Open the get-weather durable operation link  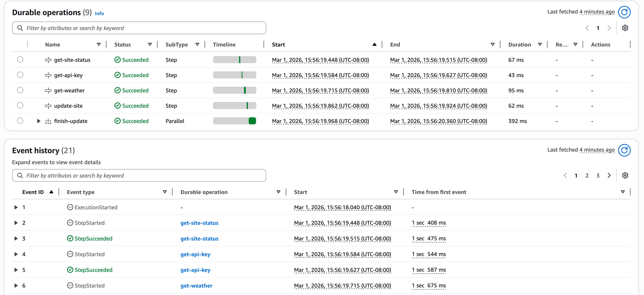196,286
